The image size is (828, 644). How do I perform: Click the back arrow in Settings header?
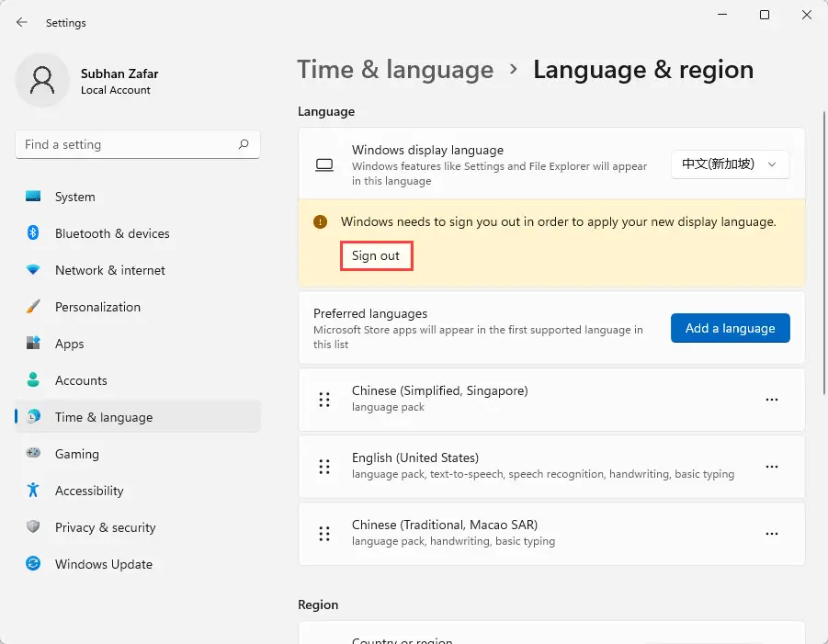coord(22,22)
